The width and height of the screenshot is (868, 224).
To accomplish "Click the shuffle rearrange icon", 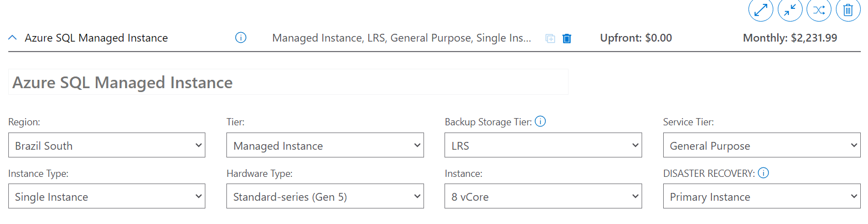I will tap(819, 9).
